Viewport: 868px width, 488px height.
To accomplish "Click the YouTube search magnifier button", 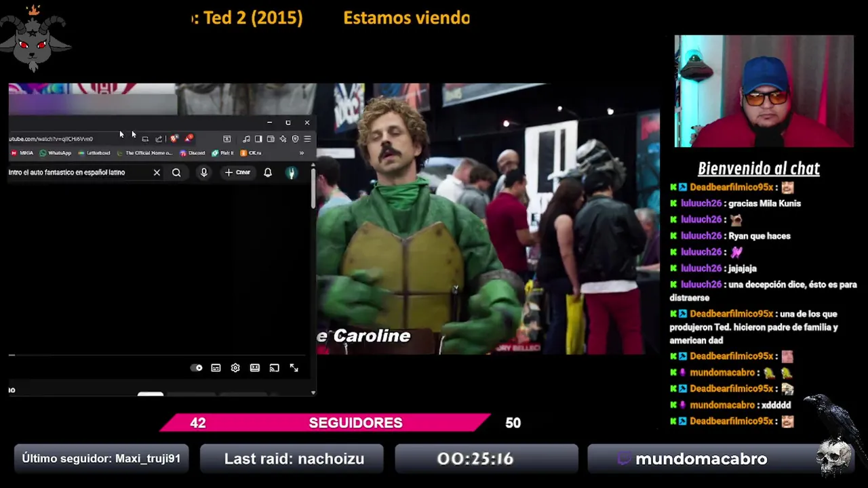I will tap(176, 172).
